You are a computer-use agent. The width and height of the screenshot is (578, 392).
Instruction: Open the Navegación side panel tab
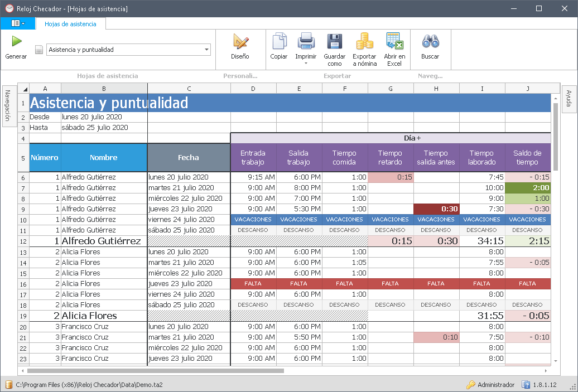(8, 107)
